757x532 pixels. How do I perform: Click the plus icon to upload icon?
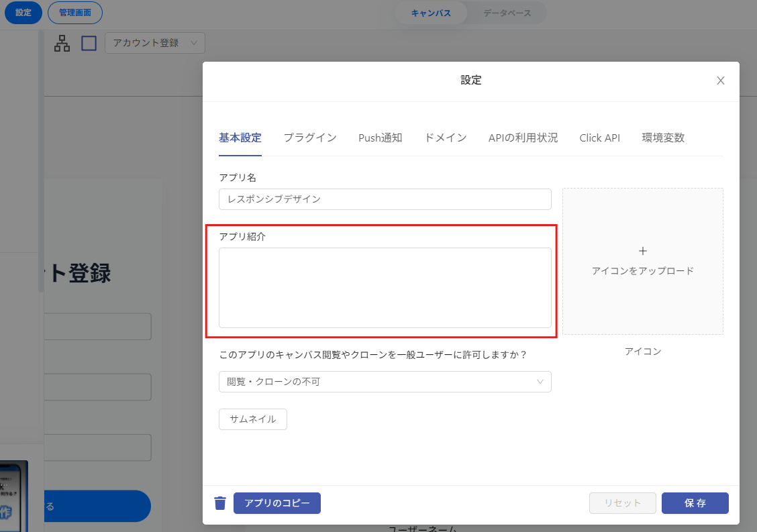642,251
